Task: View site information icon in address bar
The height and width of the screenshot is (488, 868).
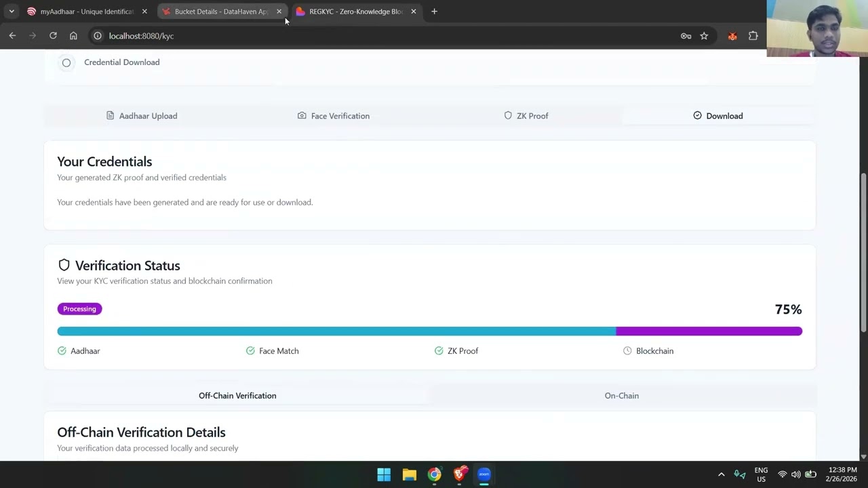Action: [x=98, y=36]
